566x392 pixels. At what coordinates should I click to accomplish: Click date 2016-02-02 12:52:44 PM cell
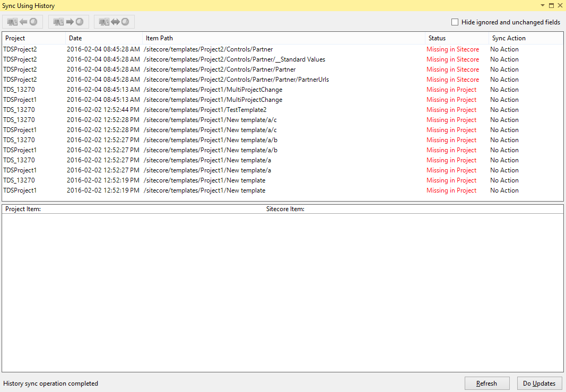coord(103,110)
